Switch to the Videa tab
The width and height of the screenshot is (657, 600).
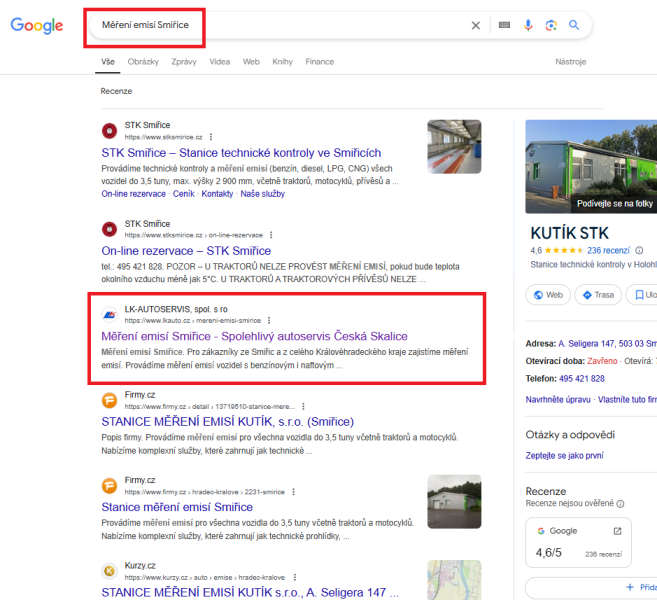pos(220,62)
